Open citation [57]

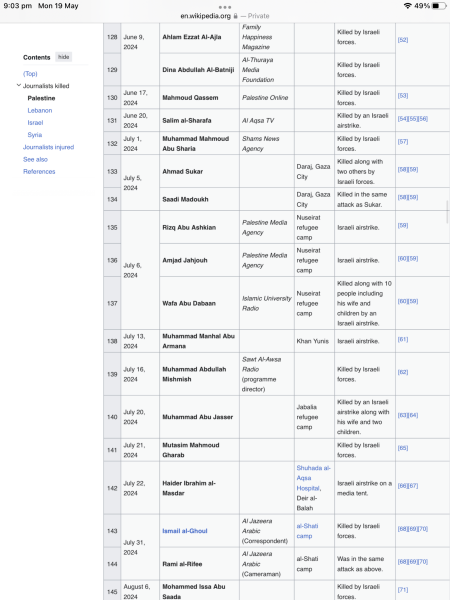pyautogui.click(x=403, y=142)
